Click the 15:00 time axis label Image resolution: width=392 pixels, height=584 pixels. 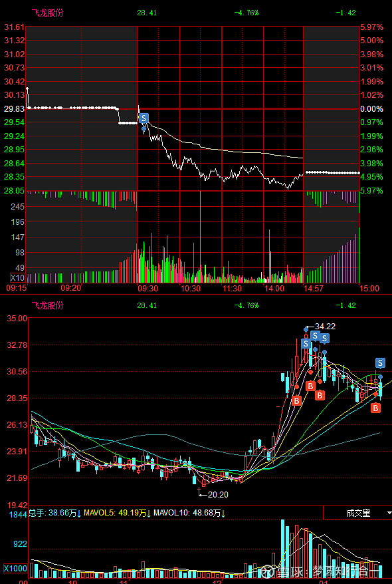[369, 289]
